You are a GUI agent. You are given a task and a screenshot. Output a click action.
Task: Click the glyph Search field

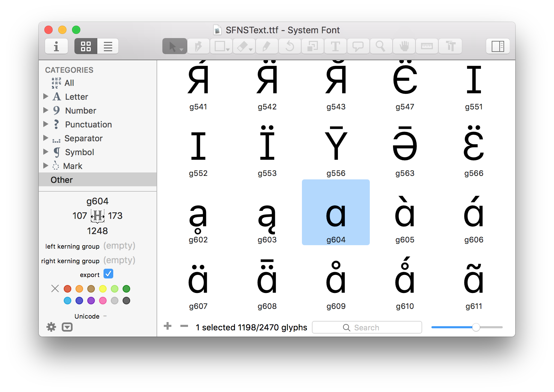pyautogui.click(x=367, y=327)
